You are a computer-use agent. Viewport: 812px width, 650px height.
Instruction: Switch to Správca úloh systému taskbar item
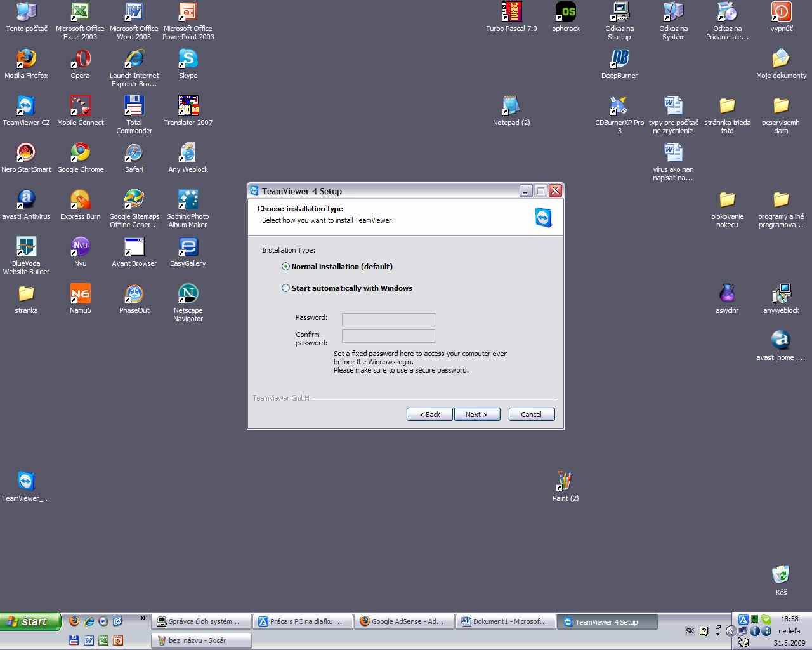(x=201, y=621)
